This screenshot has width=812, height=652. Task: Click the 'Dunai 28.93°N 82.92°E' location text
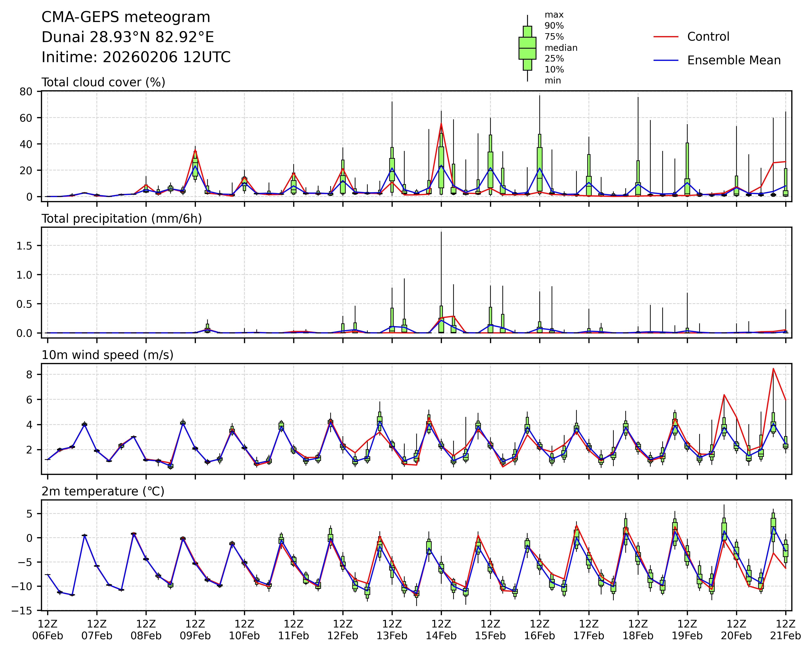pos(127,37)
